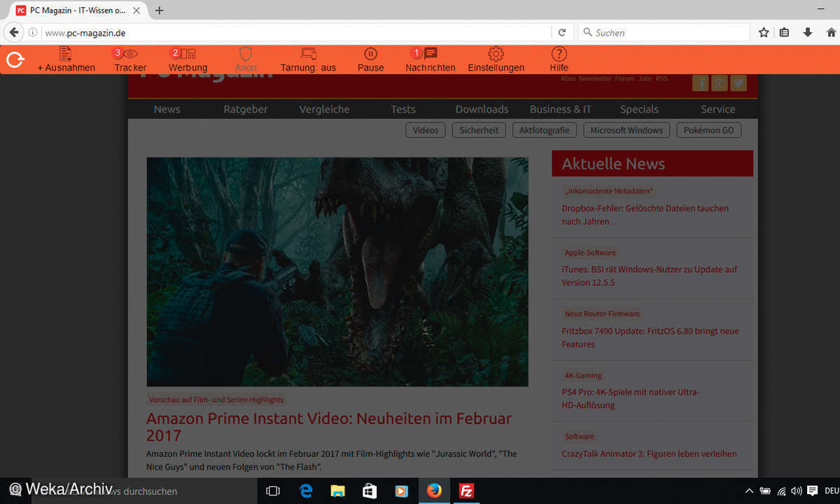Image resolution: width=840 pixels, height=504 pixels.
Task: Open Nachrichten messages in the extension bar
Action: (430, 60)
